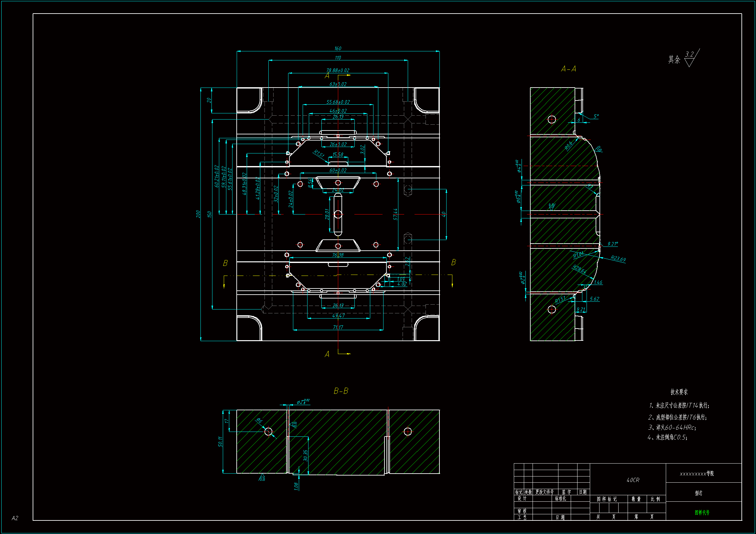Select the xxxxxxxxx学院 title cell

(697, 474)
